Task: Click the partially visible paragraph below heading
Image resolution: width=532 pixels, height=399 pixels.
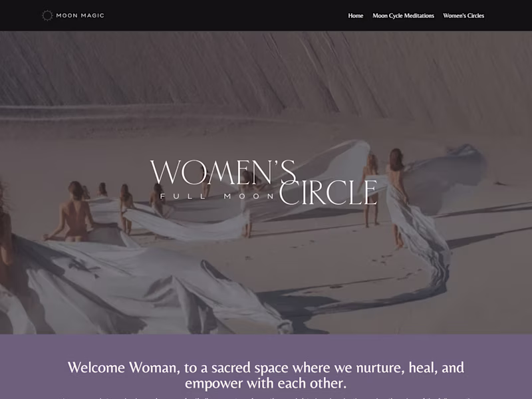Action: [266, 397]
